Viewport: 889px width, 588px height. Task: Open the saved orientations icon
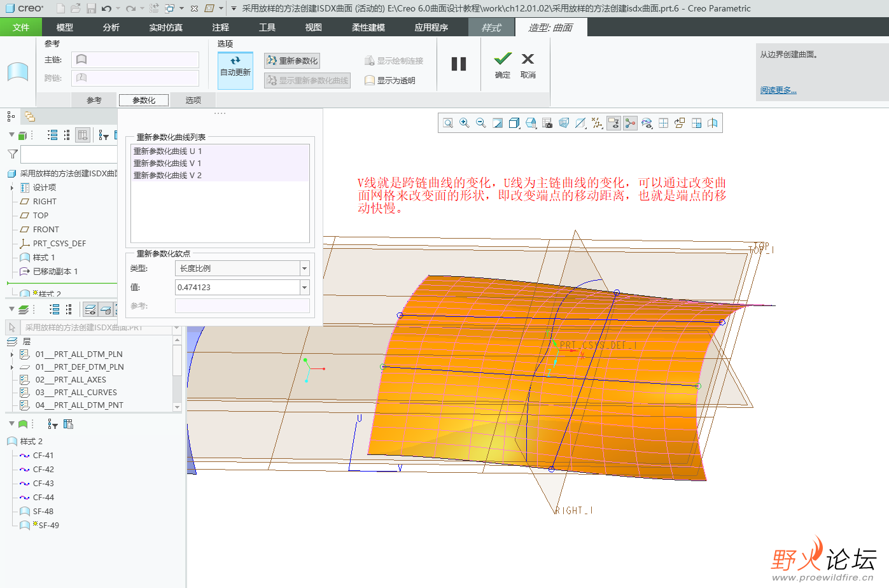pos(531,123)
